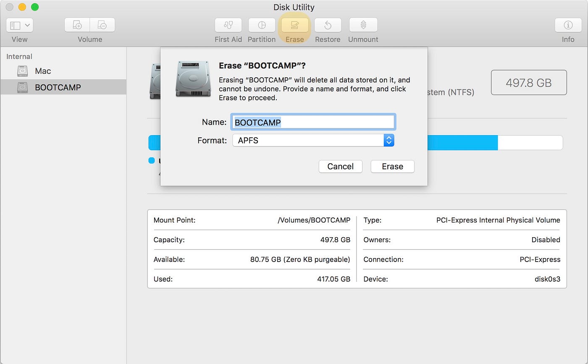Show volume Info
588x364 pixels.
(x=568, y=25)
